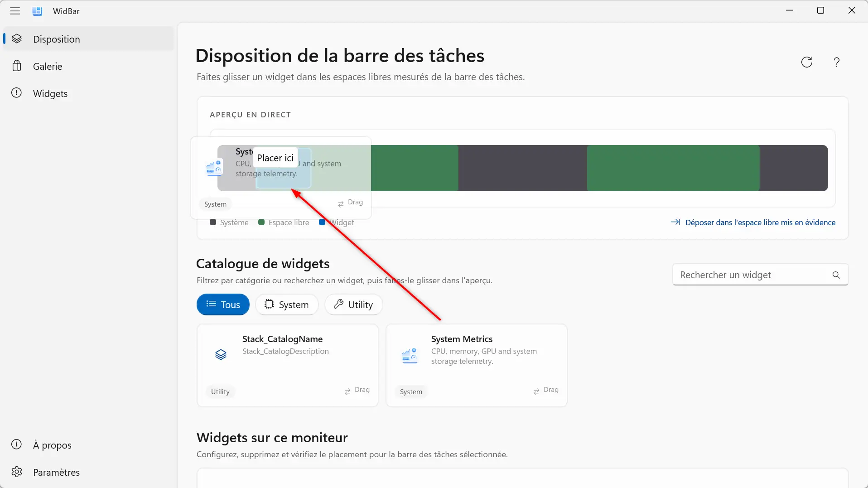Click the second green free space segment
This screenshot has width=868, height=488.
coord(673,168)
